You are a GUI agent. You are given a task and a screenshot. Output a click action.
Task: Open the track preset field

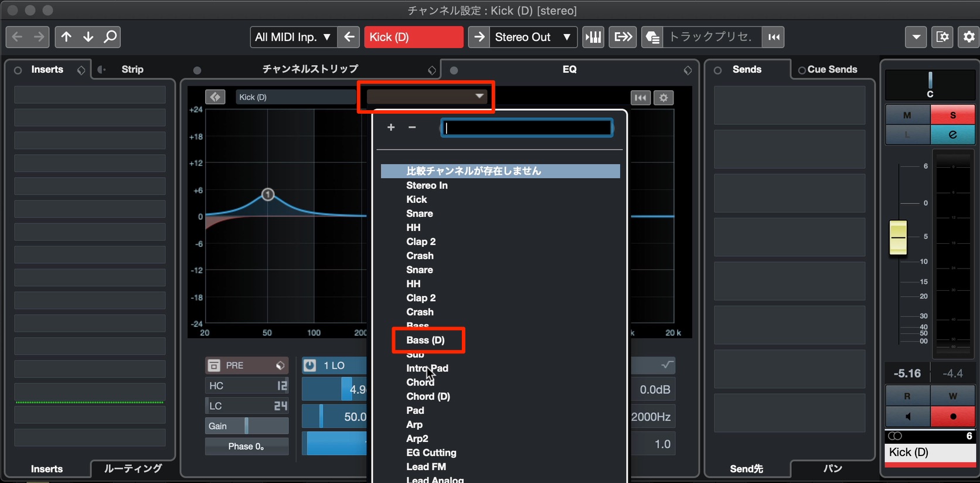coord(712,37)
